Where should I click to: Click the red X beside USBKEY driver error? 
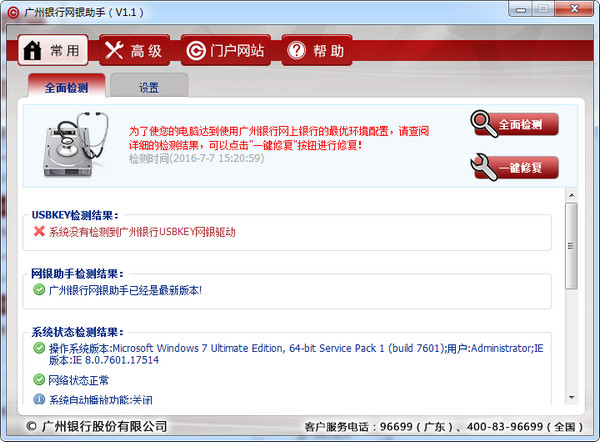pyautogui.click(x=39, y=232)
